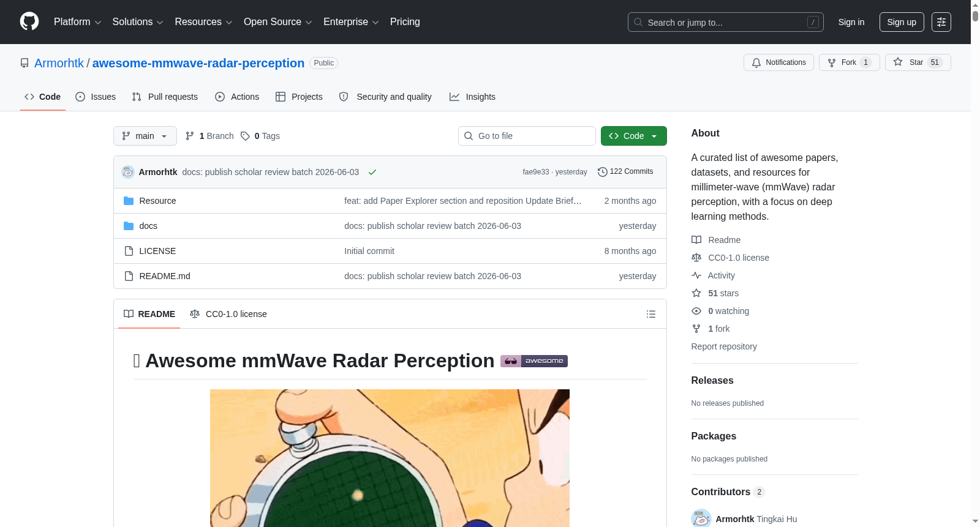Click 1 Branch link
980x527 pixels.
tap(209, 136)
